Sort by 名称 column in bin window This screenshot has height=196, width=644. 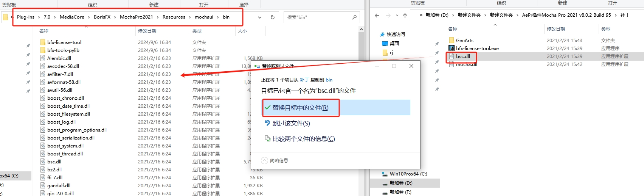coord(44,31)
